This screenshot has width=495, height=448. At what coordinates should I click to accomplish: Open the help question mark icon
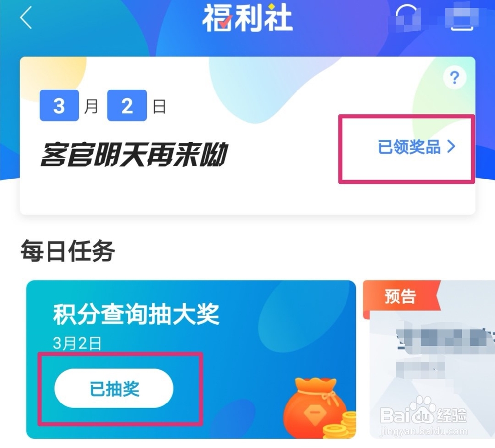tap(454, 77)
